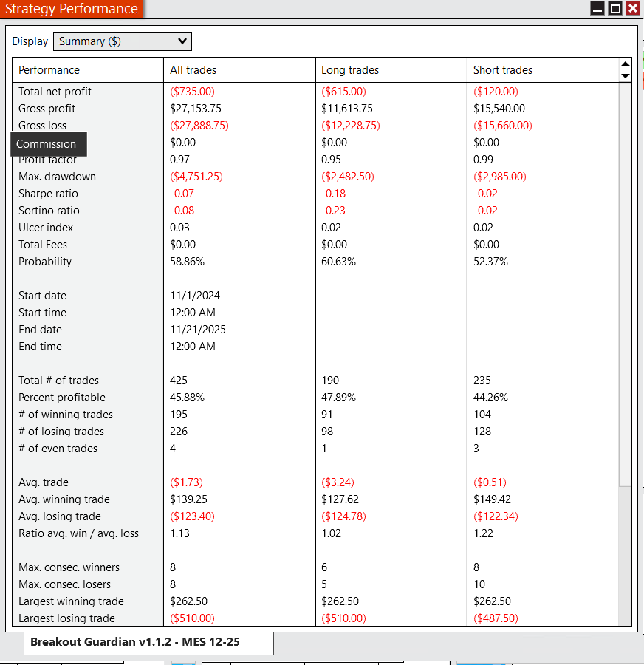Click the Start date value 11/1/2024

195,296
